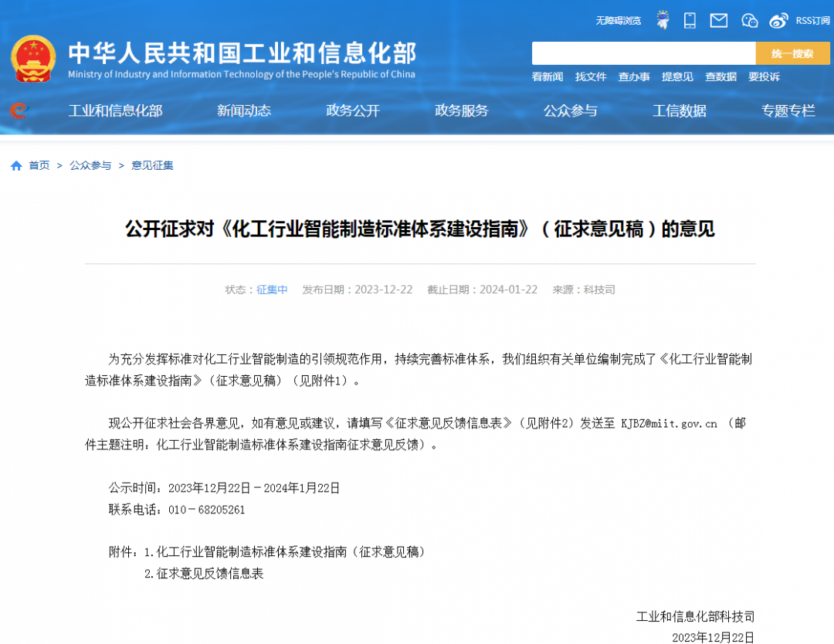Open the 工信数据 navigation menu
834x644 pixels.
pyautogui.click(x=679, y=110)
